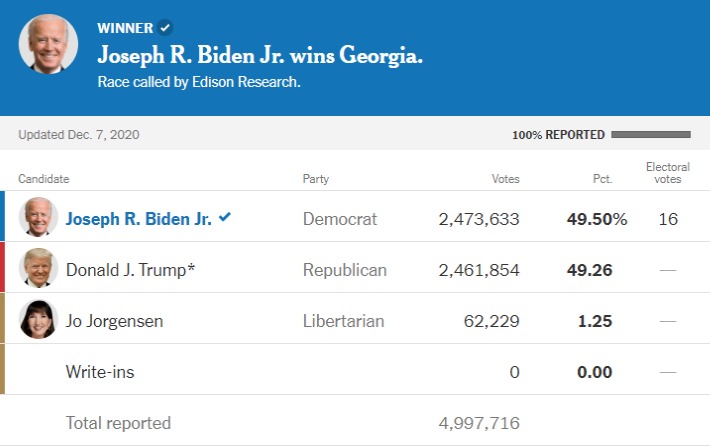This screenshot has height=448, width=710.
Task: Click the Jo Jorgensen name
Action: [x=115, y=321]
